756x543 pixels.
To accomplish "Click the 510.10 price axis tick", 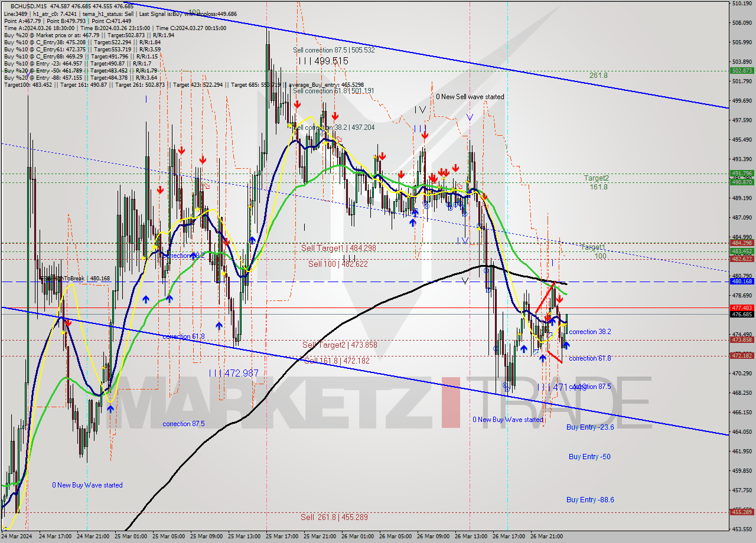I will [741, 4].
